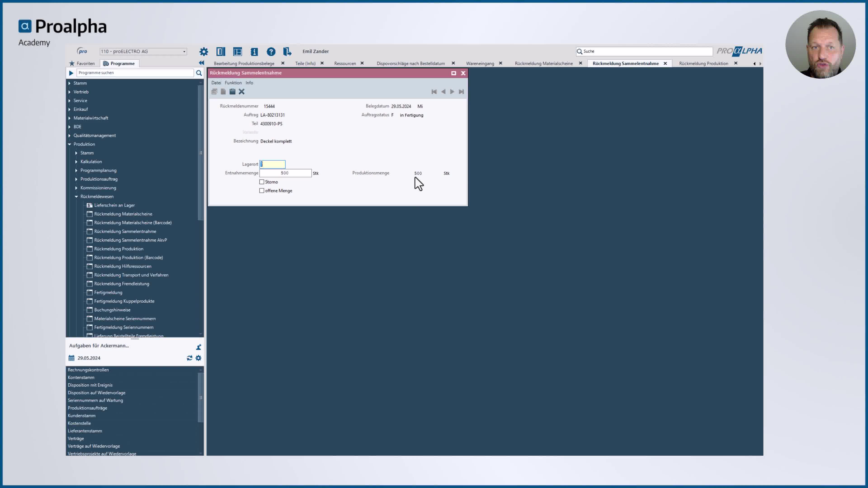Open Disposition mit Ereignis task

point(90,385)
